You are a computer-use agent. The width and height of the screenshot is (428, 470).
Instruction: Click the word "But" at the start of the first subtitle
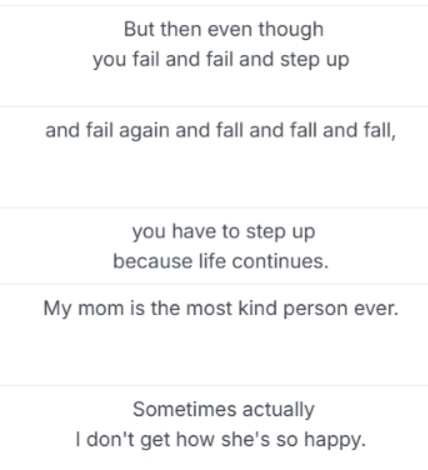(139, 29)
